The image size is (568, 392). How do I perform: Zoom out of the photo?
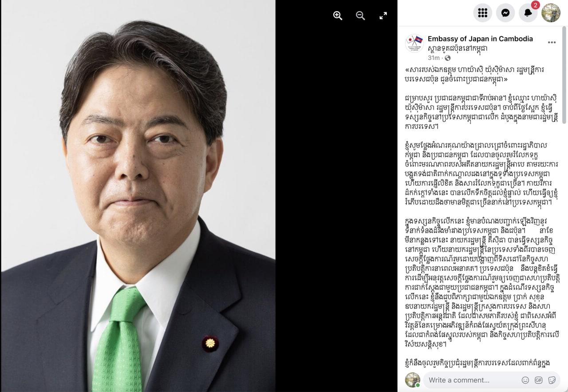click(360, 16)
